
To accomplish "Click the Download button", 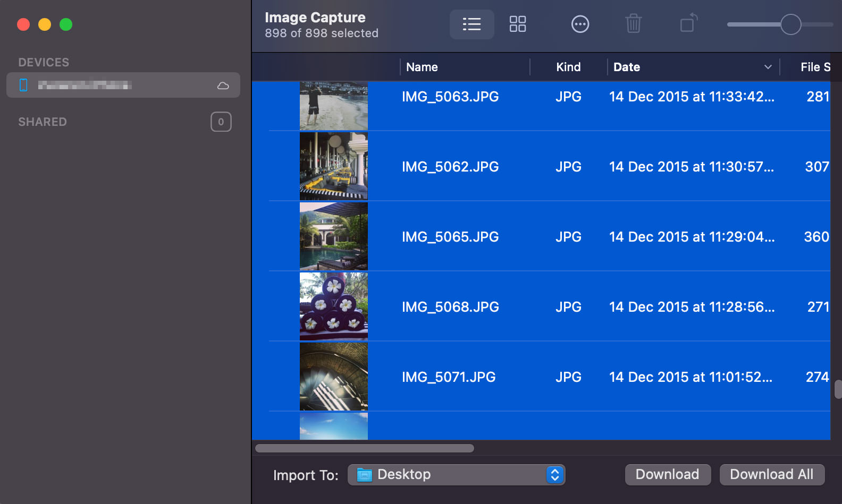I will click(668, 475).
